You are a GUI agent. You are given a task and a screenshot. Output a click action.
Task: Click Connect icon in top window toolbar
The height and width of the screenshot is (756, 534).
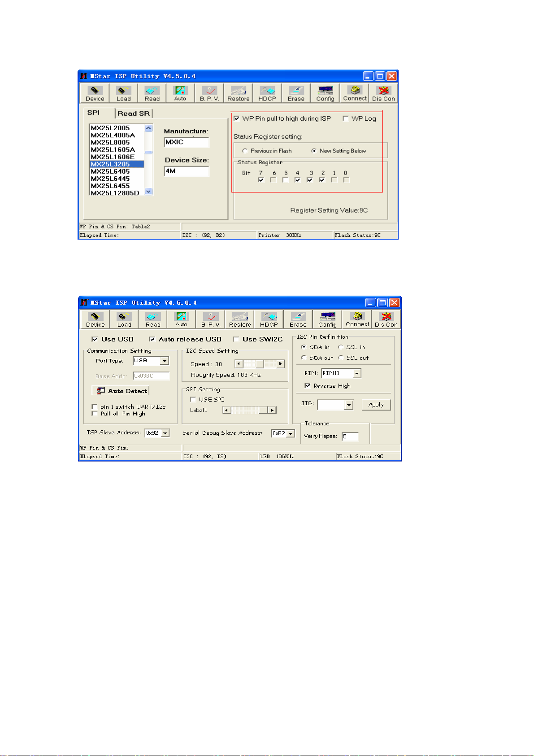tap(355, 93)
